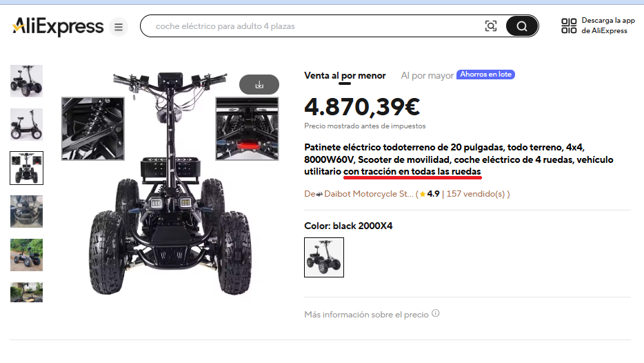Viewport: 644px width, 363px height.
Task: Click the Ahorros en lote badge
Action: pyautogui.click(x=485, y=75)
